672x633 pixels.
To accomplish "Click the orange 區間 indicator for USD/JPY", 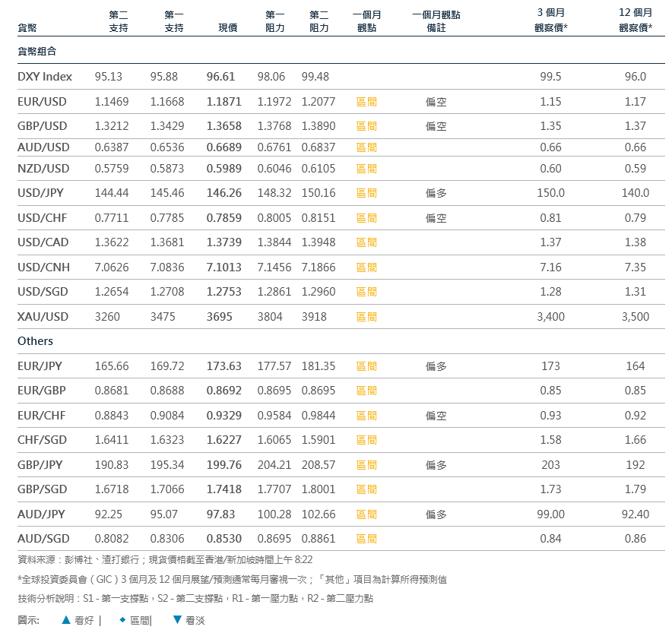I will [366, 193].
